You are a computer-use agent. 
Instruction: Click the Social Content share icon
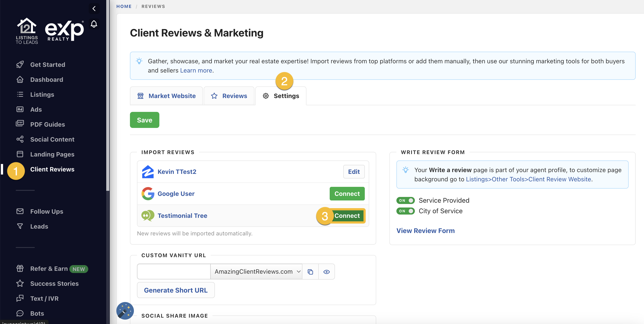click(x=20, y=139)
